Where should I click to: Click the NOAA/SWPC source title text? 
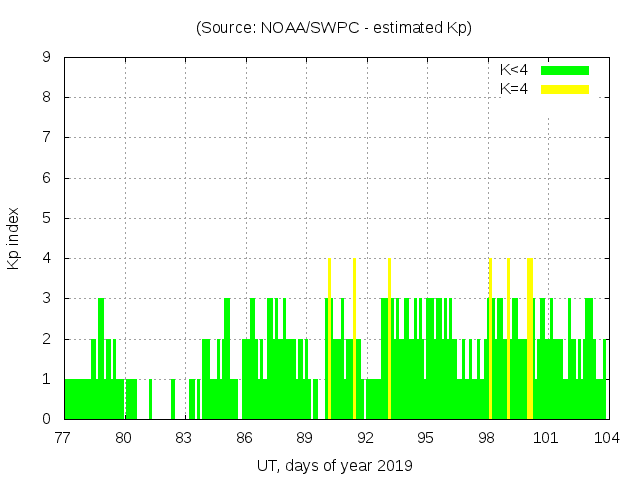(334, 28)
